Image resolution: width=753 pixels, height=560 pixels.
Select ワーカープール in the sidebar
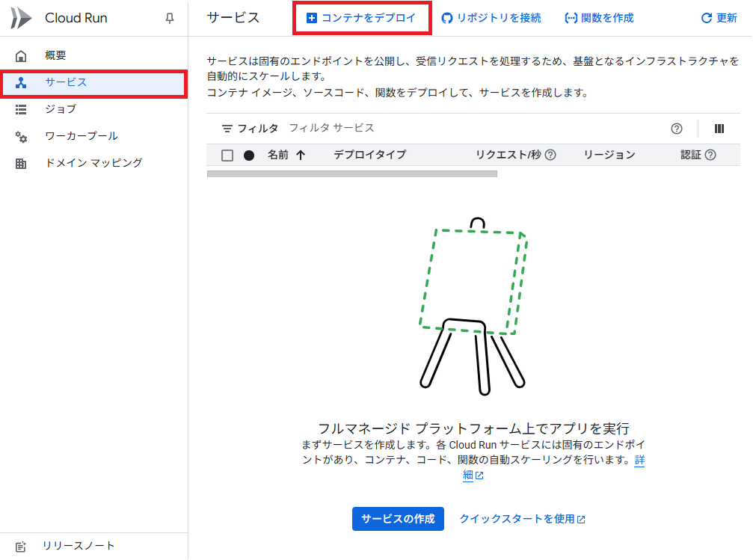click(x=81, y=136)
